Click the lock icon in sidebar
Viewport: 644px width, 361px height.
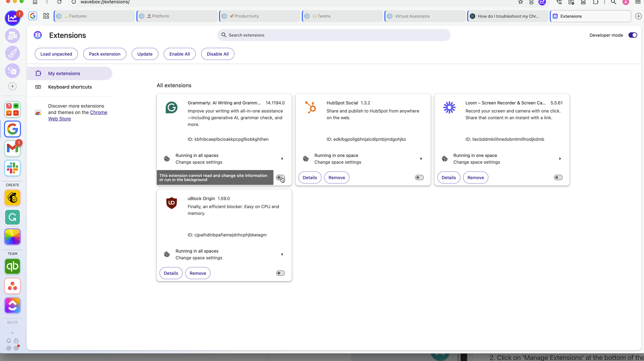click(x=16, y=340)
